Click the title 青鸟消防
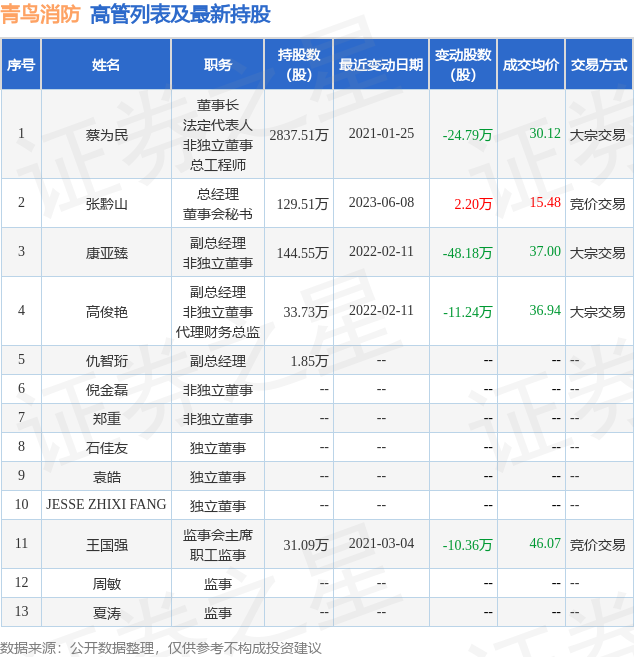This screenshot has width=634, height=657. (40, 14)
